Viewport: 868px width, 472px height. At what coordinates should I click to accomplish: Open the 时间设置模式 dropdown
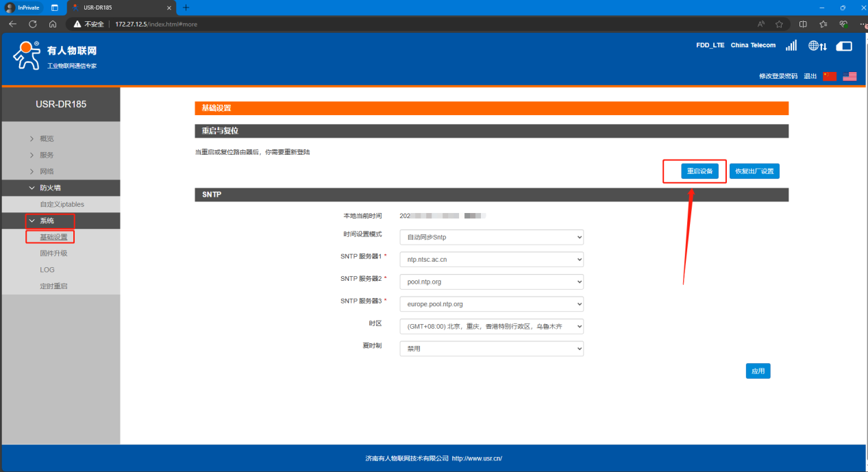(491, 237)
